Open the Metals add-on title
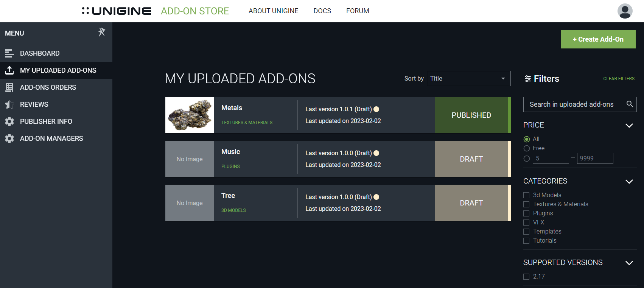Viewport: 644px width, 288px height. pos(232,108)
